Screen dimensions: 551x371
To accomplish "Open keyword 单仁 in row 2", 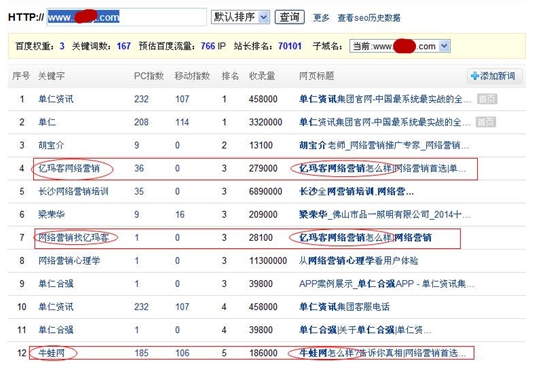I will tap(47, 122).
